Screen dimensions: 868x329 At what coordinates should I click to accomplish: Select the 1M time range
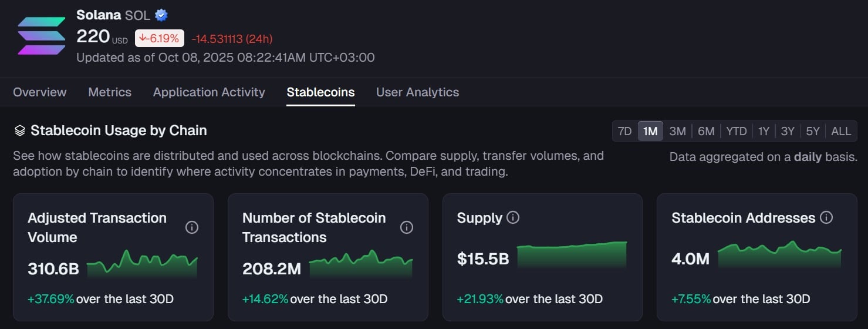click(x=650, y=131)
